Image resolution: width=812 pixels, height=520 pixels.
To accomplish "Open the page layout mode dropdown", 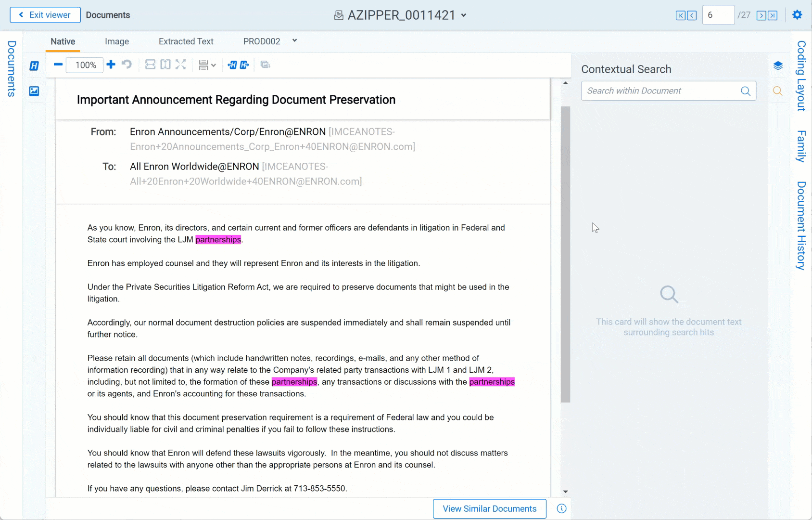I will point(207,65).
